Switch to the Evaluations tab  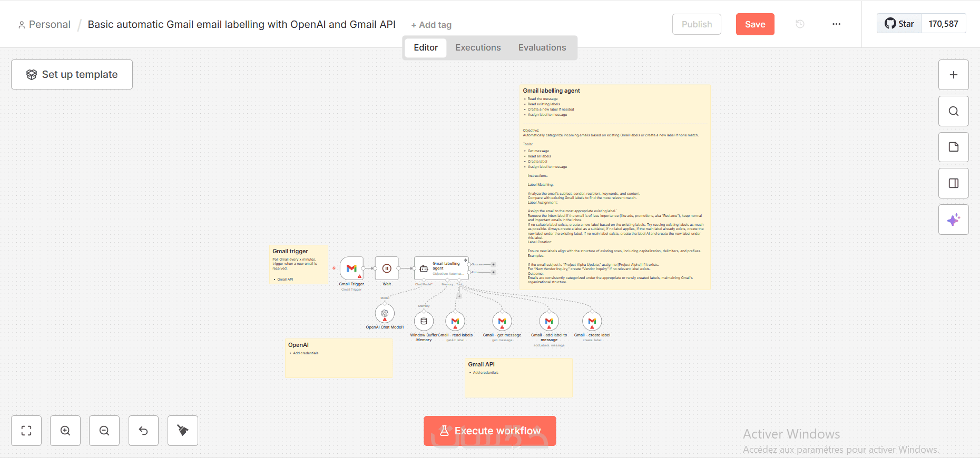pos(542,48)
